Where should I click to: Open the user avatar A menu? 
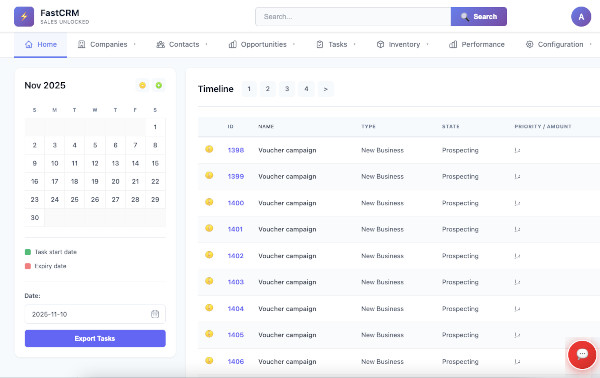[581, 16]
